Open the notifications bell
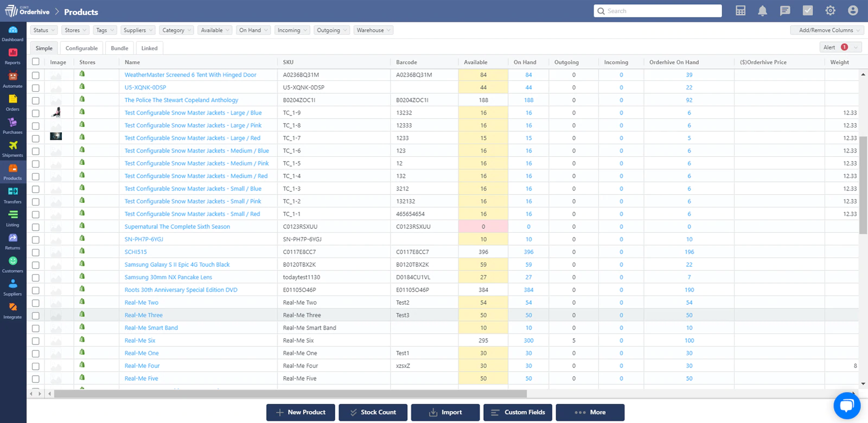This screenshot has height=423, width=868. (762, 11)
